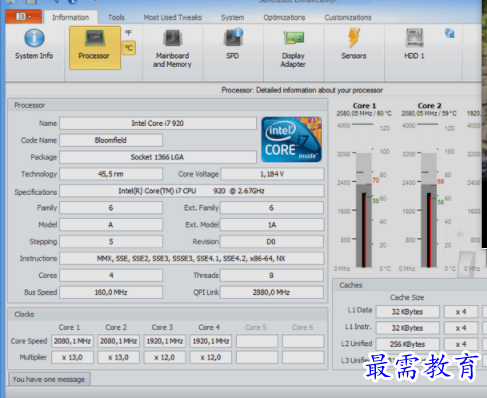
Task: Click Core 4 multiplier 'x 12,0'
Action: click(211, 357)
